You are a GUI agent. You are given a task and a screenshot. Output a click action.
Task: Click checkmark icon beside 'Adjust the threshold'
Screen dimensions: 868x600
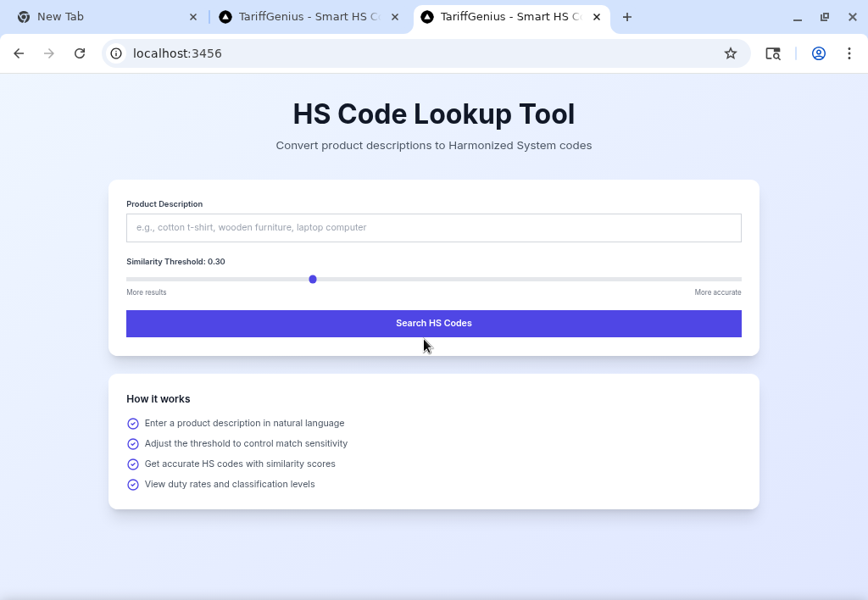coord(133,444)
